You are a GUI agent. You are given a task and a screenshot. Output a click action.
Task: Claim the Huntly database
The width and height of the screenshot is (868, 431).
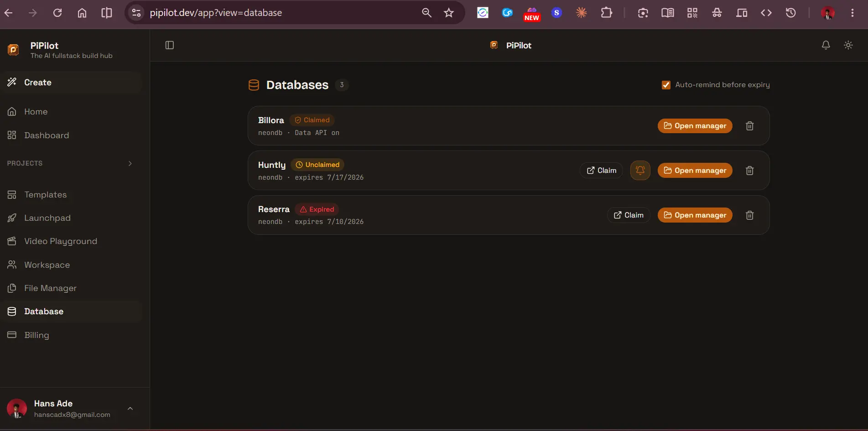[601, 171]
